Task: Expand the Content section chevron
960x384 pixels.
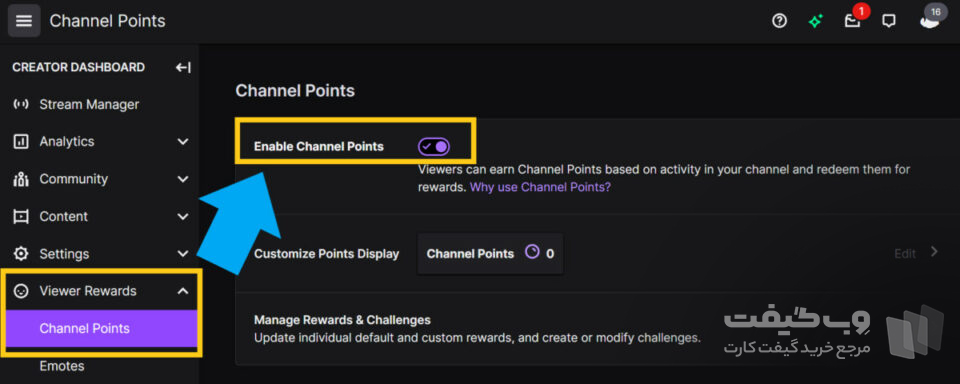Action: (182, 216)
